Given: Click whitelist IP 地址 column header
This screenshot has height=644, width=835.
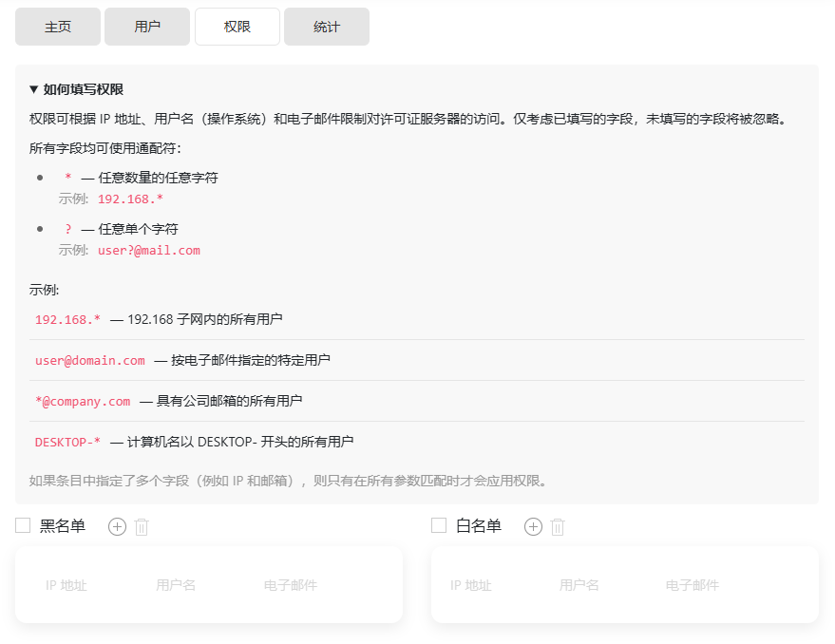Looking at the screenshot, I should (471, 586).
